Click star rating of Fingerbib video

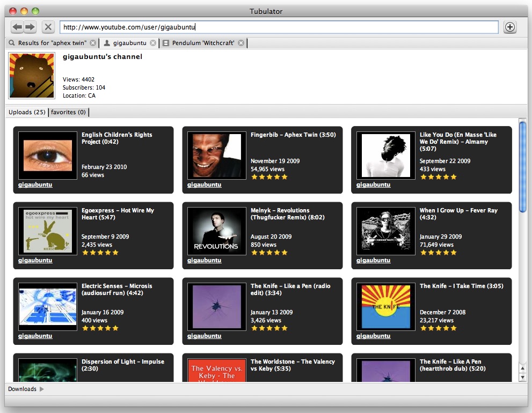pos(269,176)
